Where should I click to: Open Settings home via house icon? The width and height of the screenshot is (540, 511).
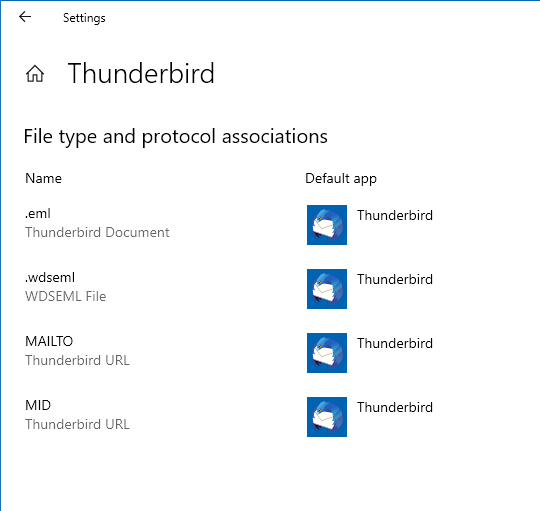pos(35,73)
